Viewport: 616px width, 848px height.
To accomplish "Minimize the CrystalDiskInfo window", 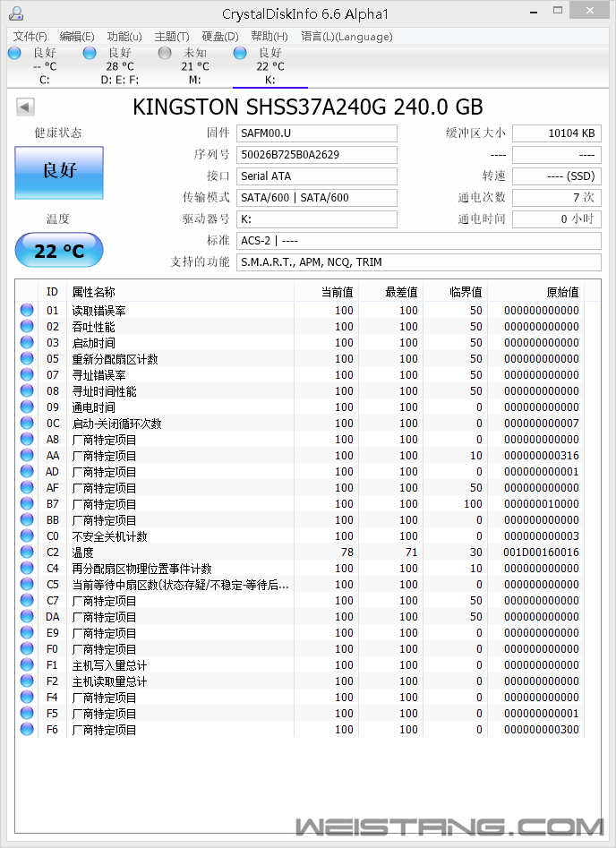I will click(534, 12).
